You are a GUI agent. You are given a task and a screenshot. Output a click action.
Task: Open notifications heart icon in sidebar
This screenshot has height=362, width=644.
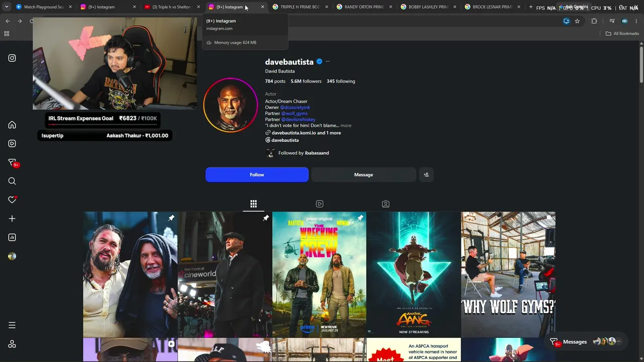12,200
